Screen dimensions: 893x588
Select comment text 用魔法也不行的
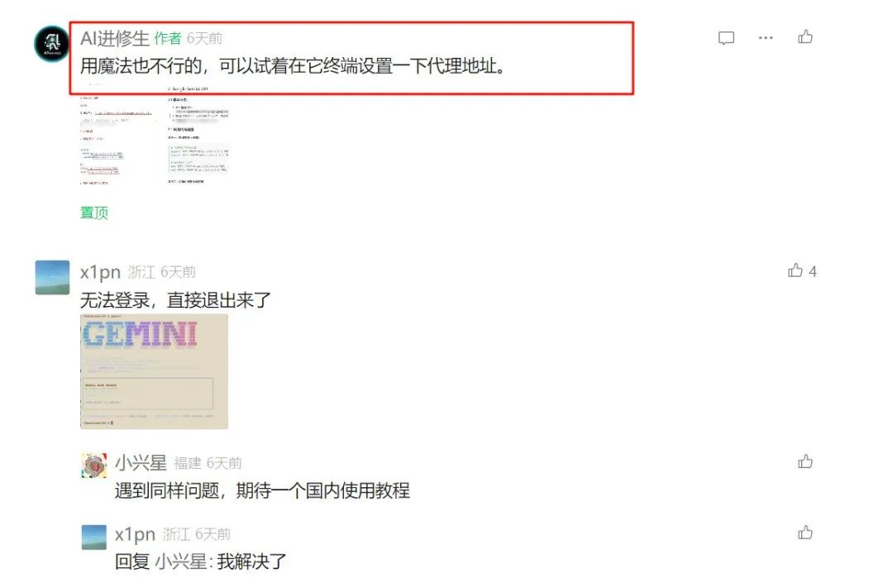pyautogui.click(x=141, y=66)
